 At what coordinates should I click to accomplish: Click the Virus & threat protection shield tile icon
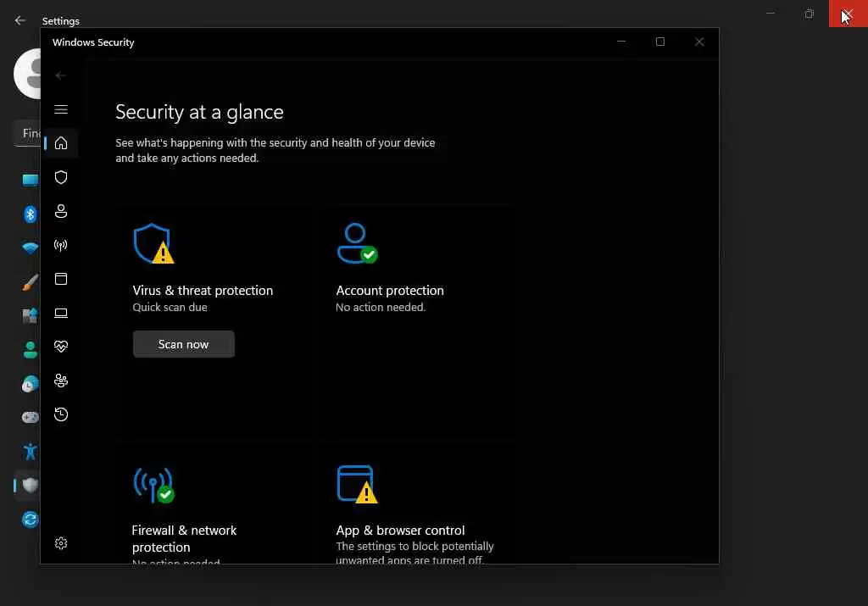(153, 243)
